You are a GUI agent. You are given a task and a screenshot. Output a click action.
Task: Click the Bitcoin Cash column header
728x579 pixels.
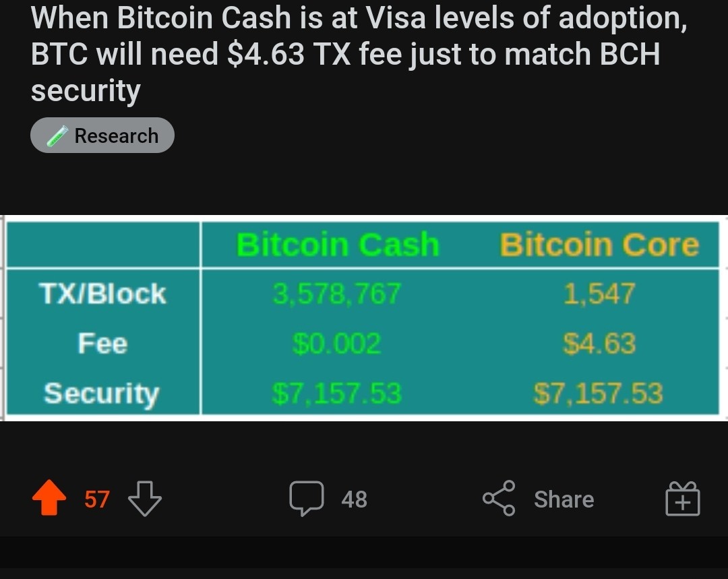(x=338, y=244)
